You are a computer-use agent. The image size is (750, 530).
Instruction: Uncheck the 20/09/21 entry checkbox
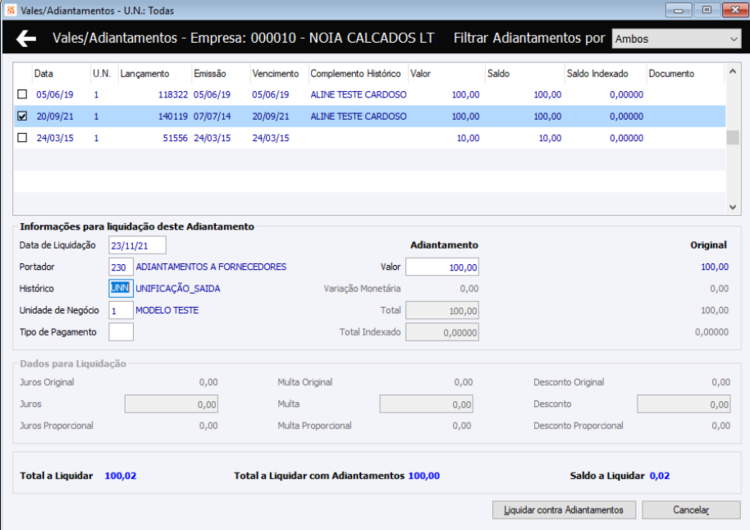(22, 116)
